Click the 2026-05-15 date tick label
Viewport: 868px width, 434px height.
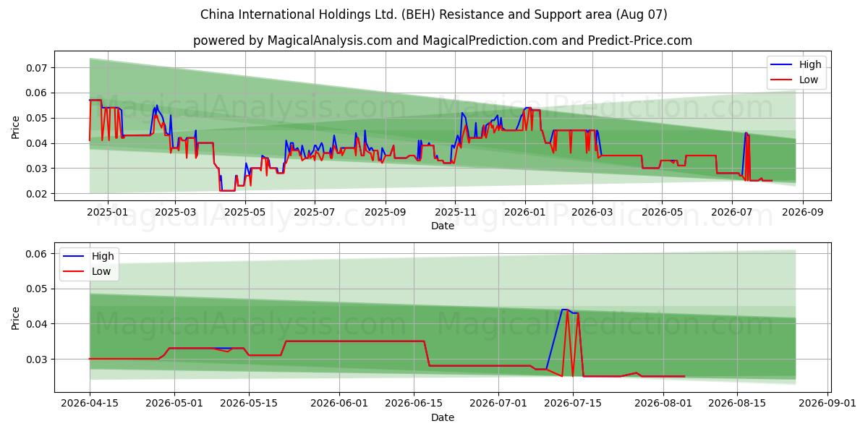coord(250,404)
